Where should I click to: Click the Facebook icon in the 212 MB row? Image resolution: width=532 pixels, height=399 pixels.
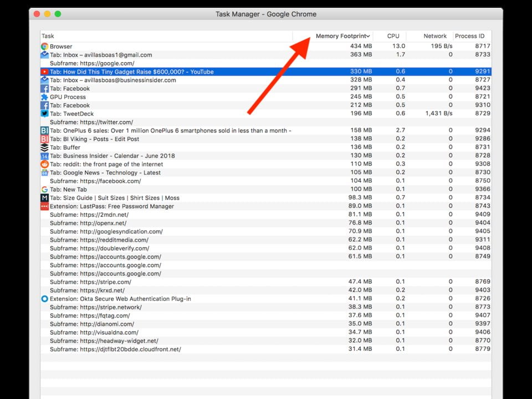[x=44, y=105]
